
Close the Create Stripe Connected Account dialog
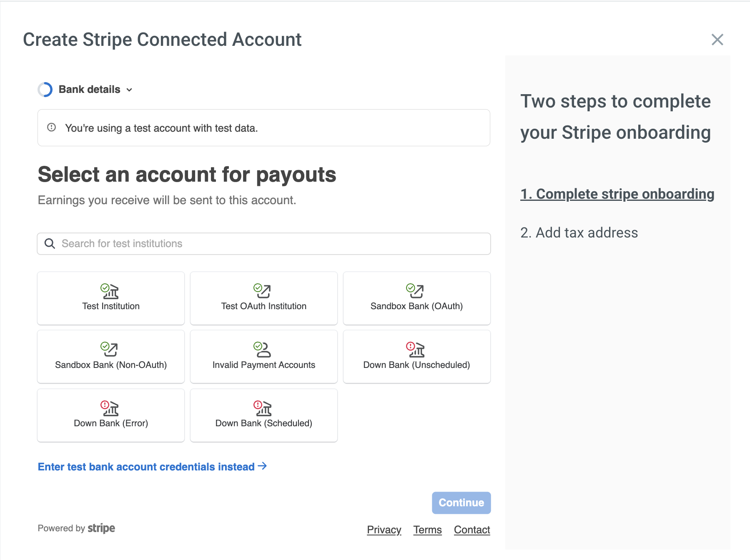pos(717,40)
